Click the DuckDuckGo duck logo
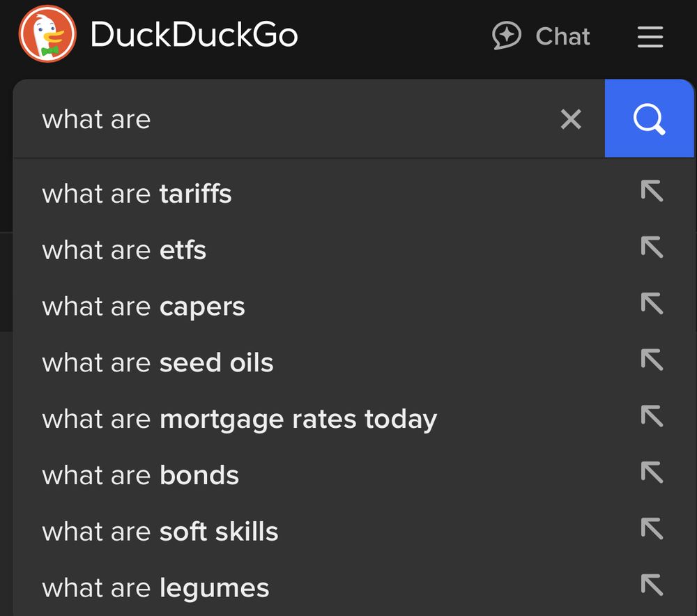The width and height of the screenshot is (697, 616). [x=47, y=33]
